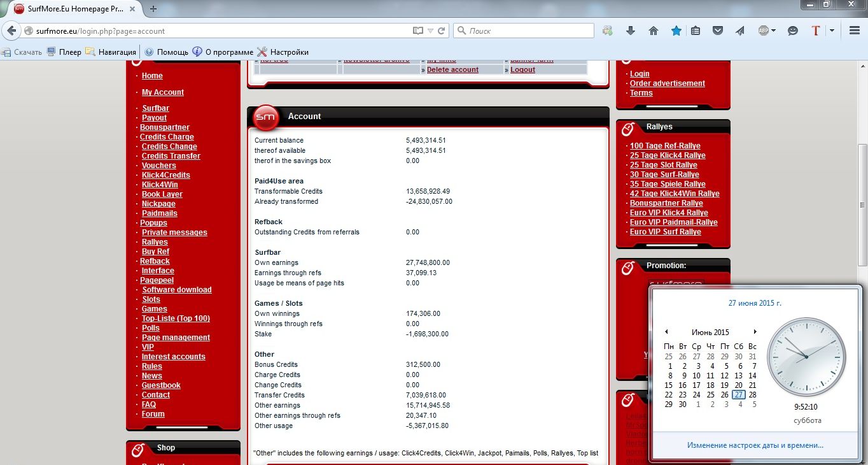This screenshot has width=868, height=465.
Task: Open Order advertisement link
Action: pos(668,83)
